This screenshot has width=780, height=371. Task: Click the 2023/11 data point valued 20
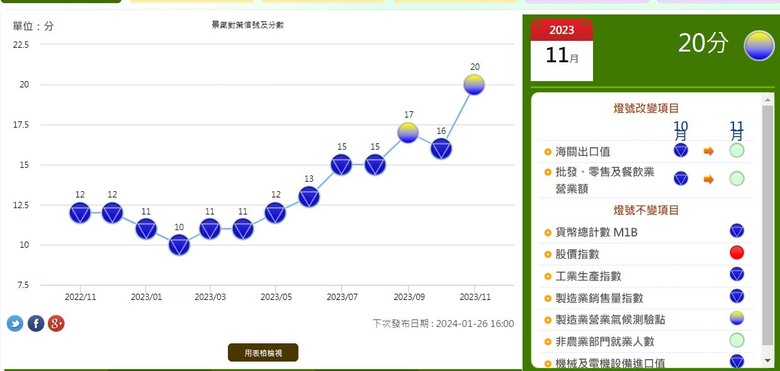474,85
